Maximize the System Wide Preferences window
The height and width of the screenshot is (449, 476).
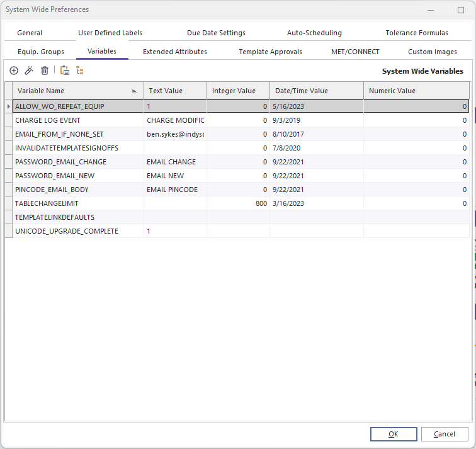pyautogui.click(x=460, y=10)
